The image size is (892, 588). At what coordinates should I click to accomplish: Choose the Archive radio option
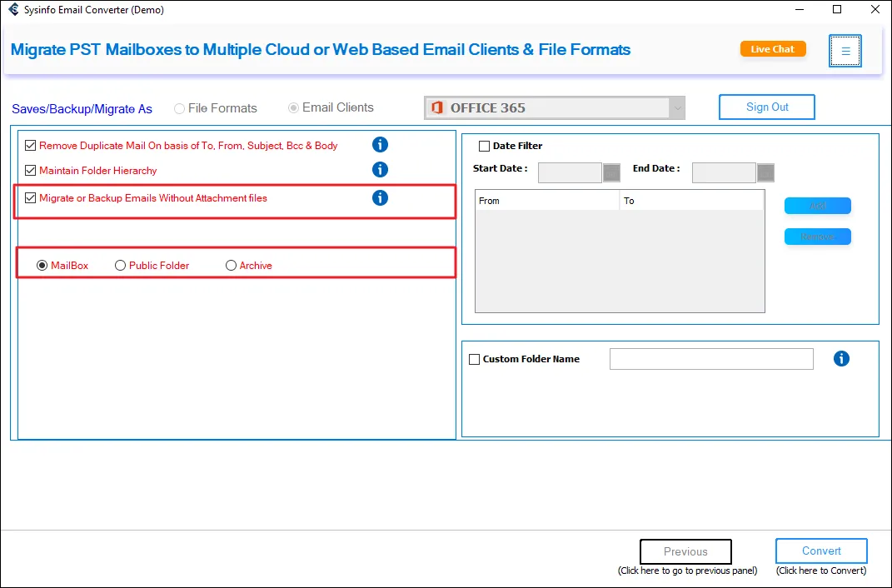(x=232, y=266)
